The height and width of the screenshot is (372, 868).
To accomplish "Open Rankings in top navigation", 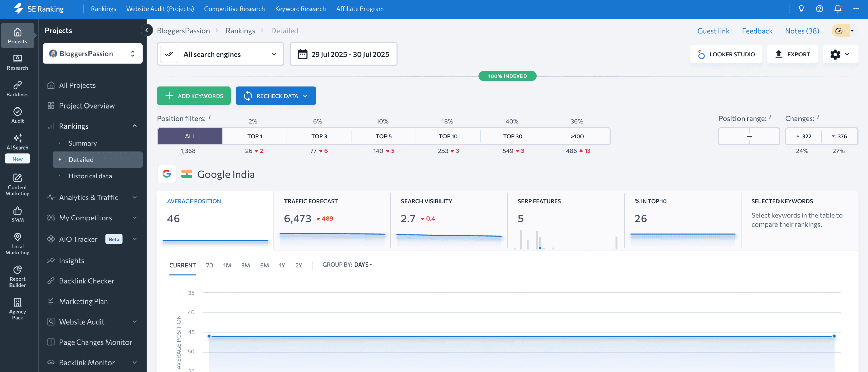I will click(x=103, y=9).
